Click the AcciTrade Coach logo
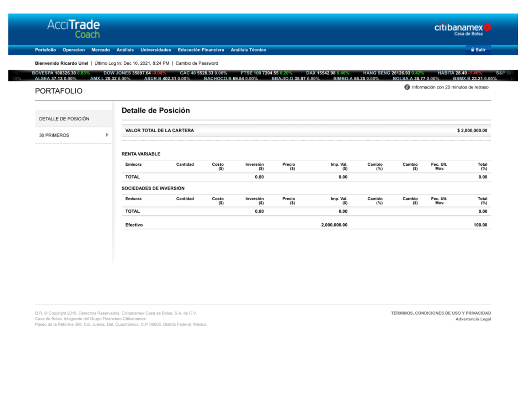Viewport: 532px width, 405px height. click(x=74, y=28)
